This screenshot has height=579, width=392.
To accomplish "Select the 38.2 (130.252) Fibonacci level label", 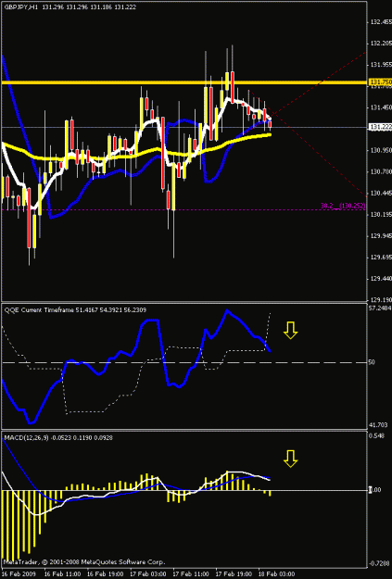I will (x=343, y=206).
